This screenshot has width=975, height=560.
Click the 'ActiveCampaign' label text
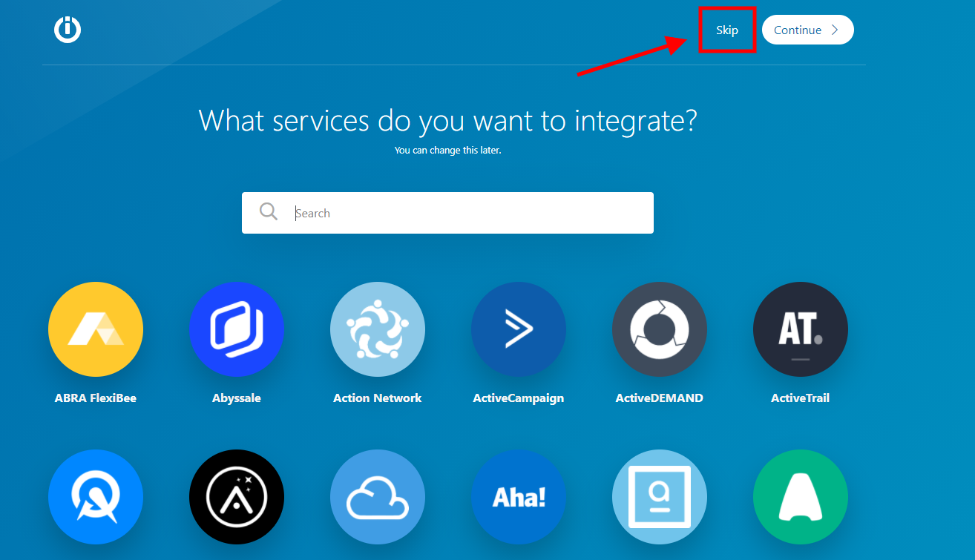point(519,398)
